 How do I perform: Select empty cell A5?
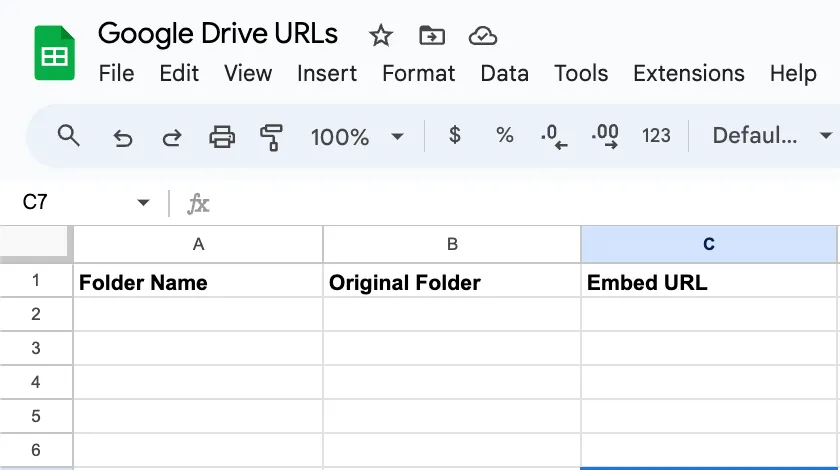pos(198,416)
